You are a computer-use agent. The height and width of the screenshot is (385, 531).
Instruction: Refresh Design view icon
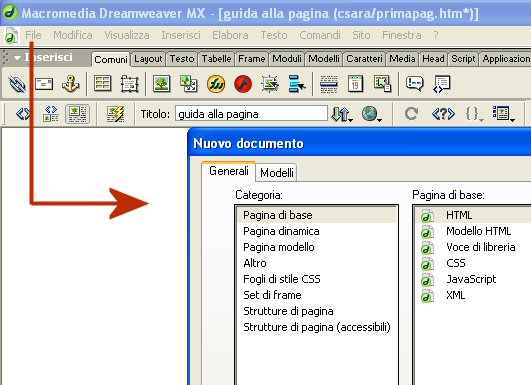point(411,114)
